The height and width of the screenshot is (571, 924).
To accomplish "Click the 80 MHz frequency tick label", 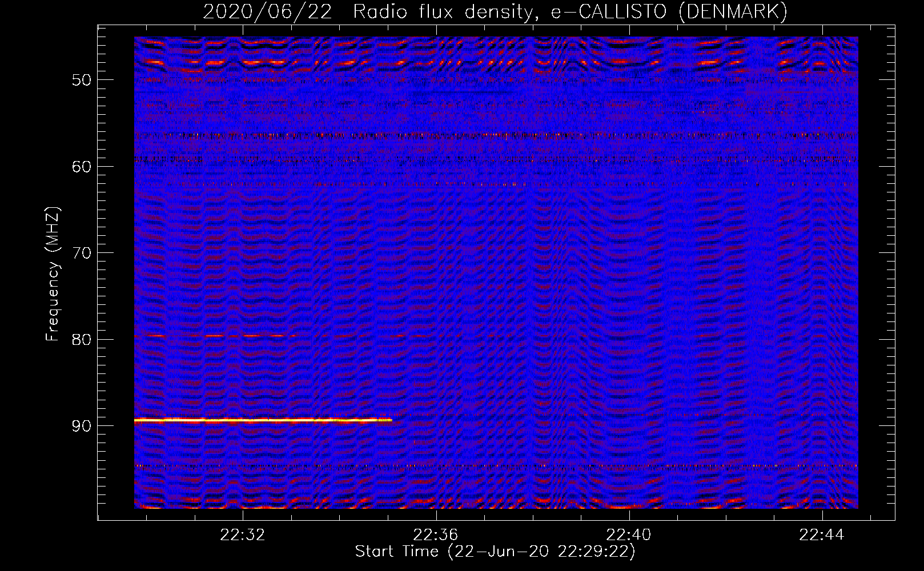I will coord(82,340).
